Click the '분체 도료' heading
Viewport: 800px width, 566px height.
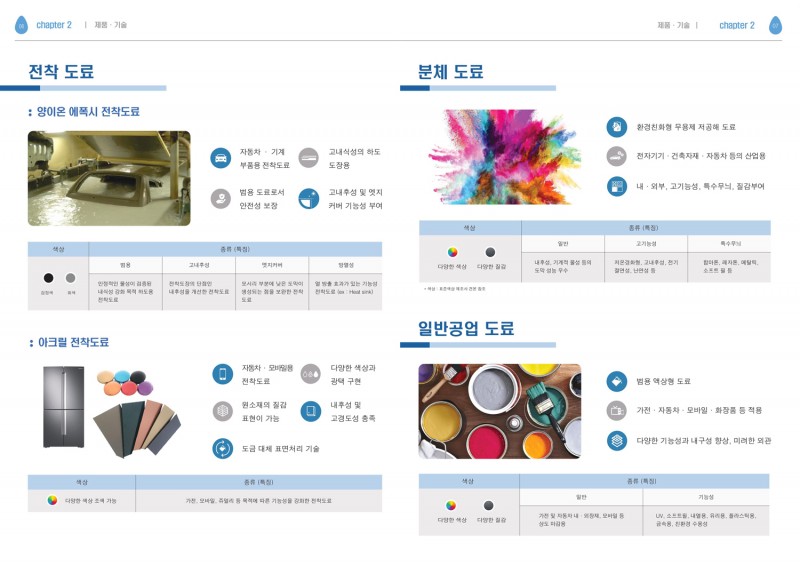pos(451,71)
